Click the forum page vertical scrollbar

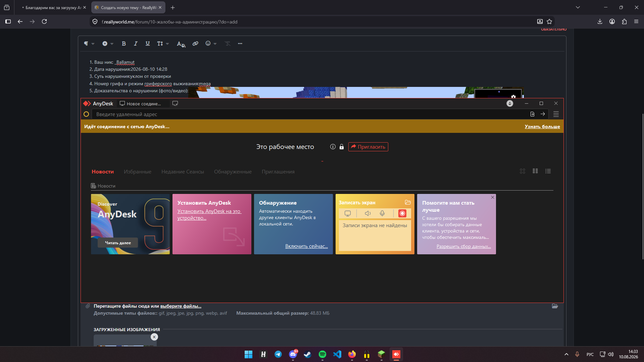point(643,187)
